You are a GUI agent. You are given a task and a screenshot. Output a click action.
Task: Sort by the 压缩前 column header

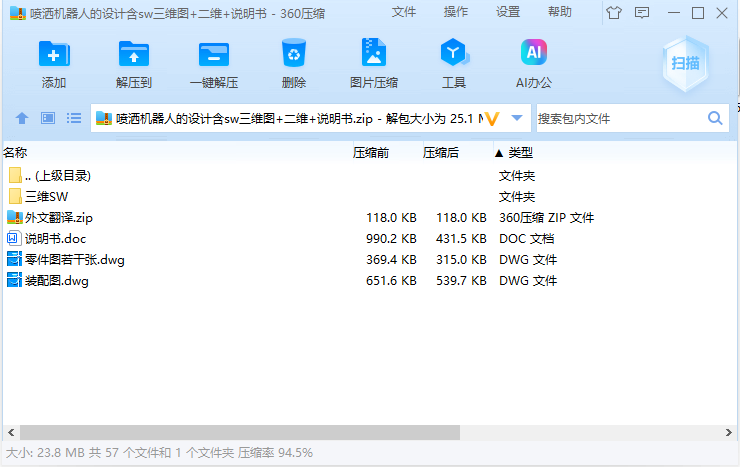[x=371, y=152]
